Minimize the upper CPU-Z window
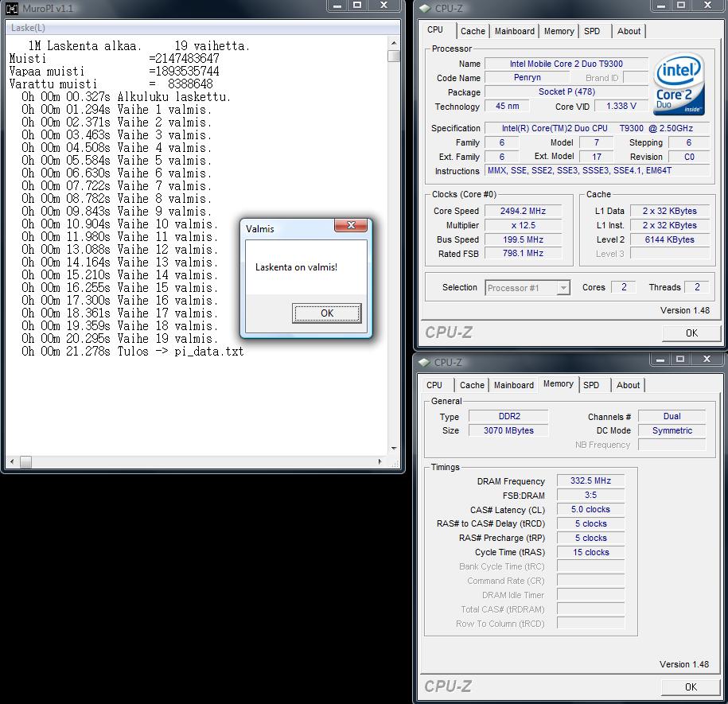Image resolution: width=728 pixels, height=704 pixels. point(662,6)
